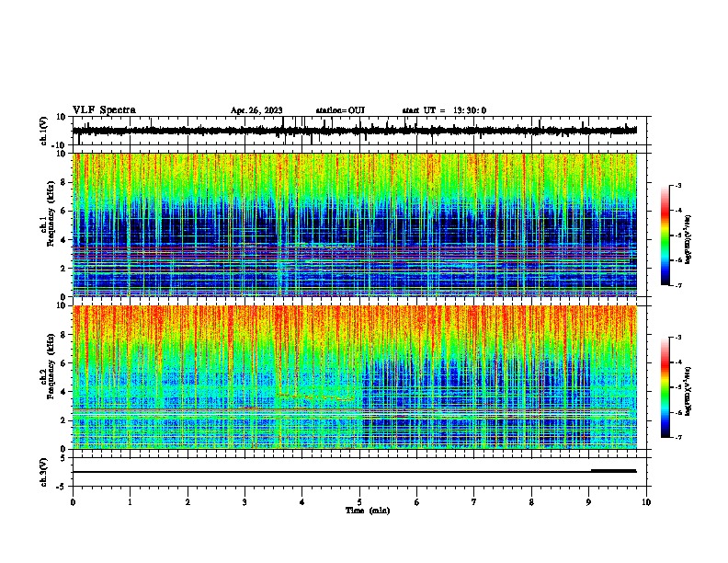
Task: Click tick label '4' on Time axis
Action: tap(302, 502)
